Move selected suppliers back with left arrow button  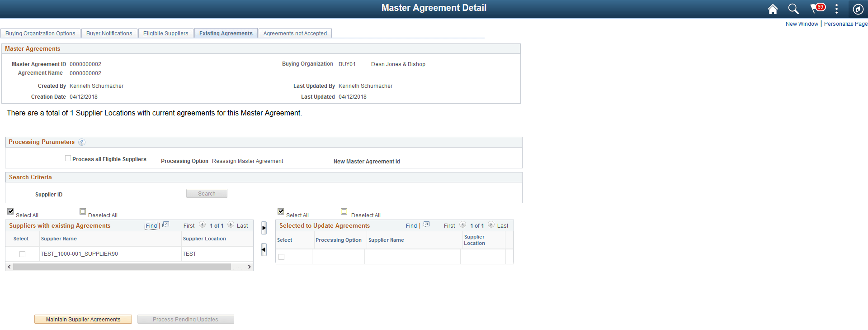[264, 249]
